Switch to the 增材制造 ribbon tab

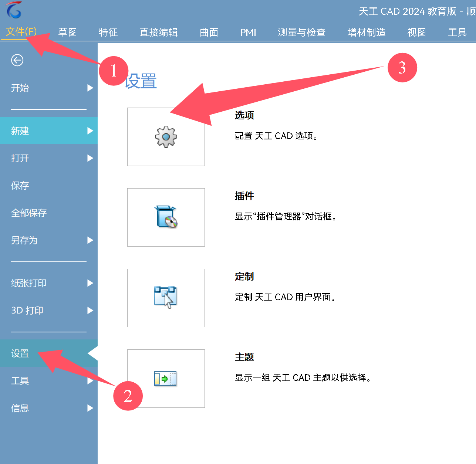(x=367, y=33)
